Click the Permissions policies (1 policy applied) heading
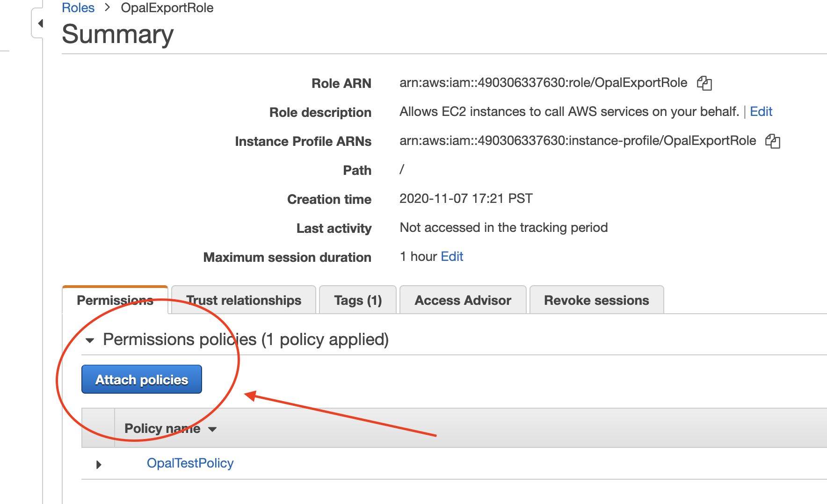The width and height of the screenshot is (827, 504). [x=246, y=339]
